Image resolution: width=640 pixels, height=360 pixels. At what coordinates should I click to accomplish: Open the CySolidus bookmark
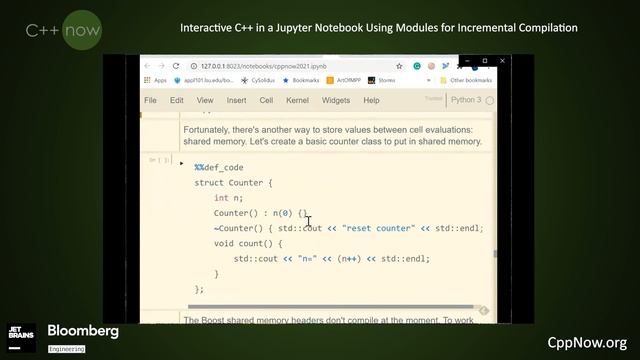pos(258,80)
